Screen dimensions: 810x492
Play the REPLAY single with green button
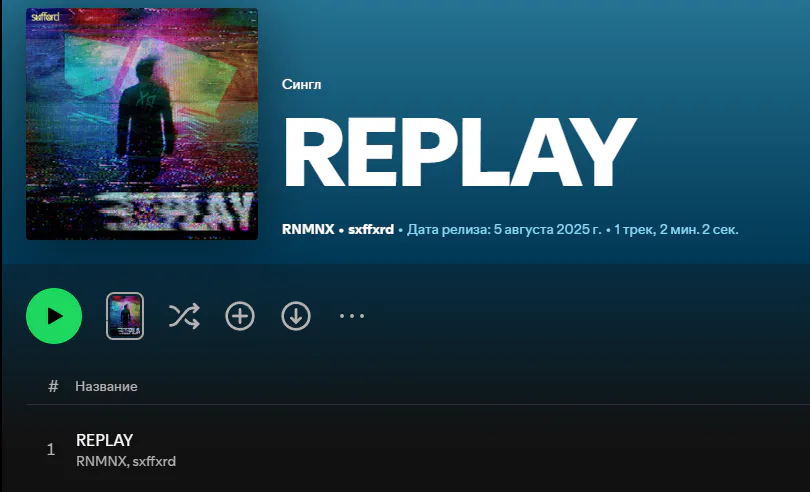54,316
